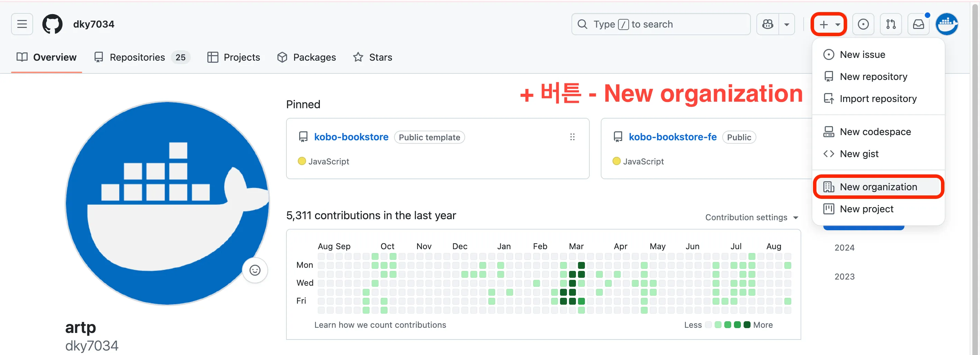The height and width of the screenshot is (355, 980).
Task: Click Learn how we count contributions
Action: point(380,325)
